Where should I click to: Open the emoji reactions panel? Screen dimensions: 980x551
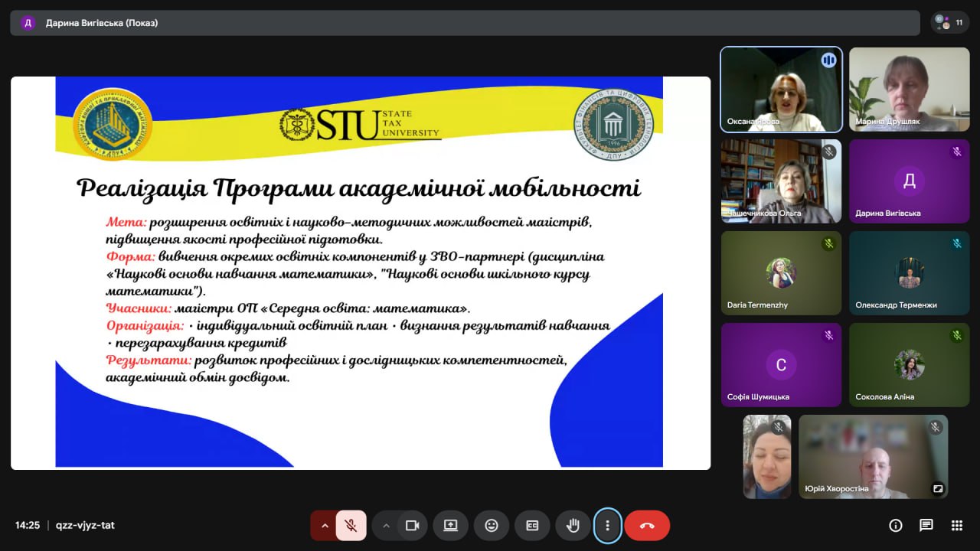point(492,526)
